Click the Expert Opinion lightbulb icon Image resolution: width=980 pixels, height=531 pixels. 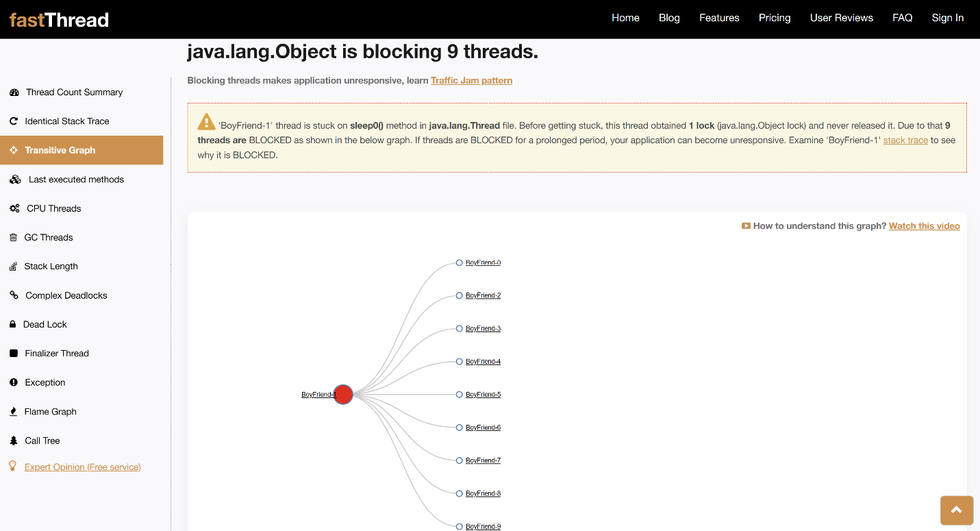12,466
